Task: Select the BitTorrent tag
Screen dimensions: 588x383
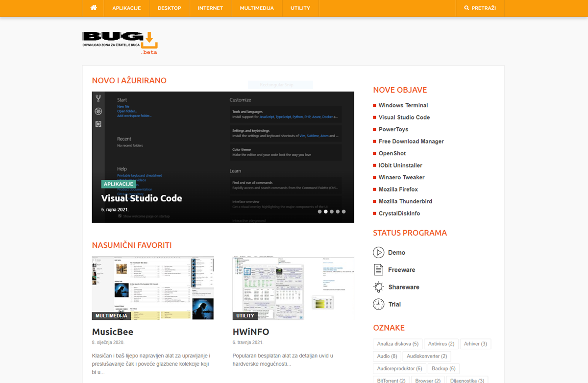Action: (x=392, y=381)
